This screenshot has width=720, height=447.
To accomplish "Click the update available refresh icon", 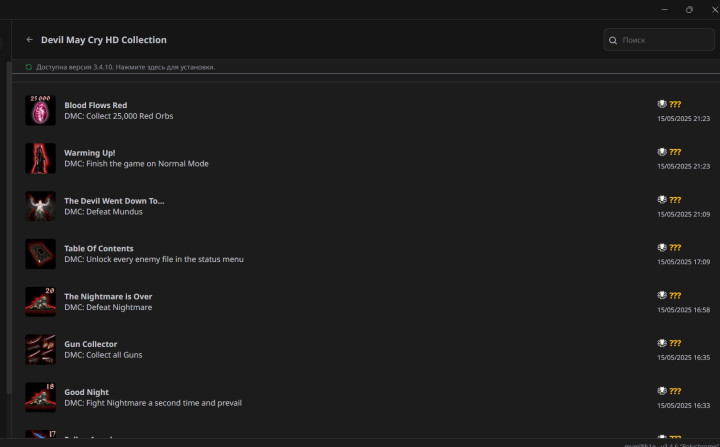I will [29, 67].
